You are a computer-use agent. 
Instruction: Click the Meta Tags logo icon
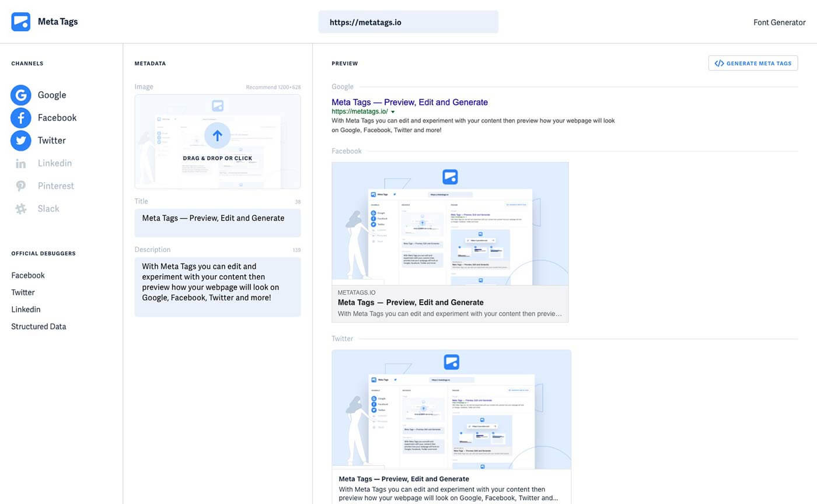(x=21, y=22)
